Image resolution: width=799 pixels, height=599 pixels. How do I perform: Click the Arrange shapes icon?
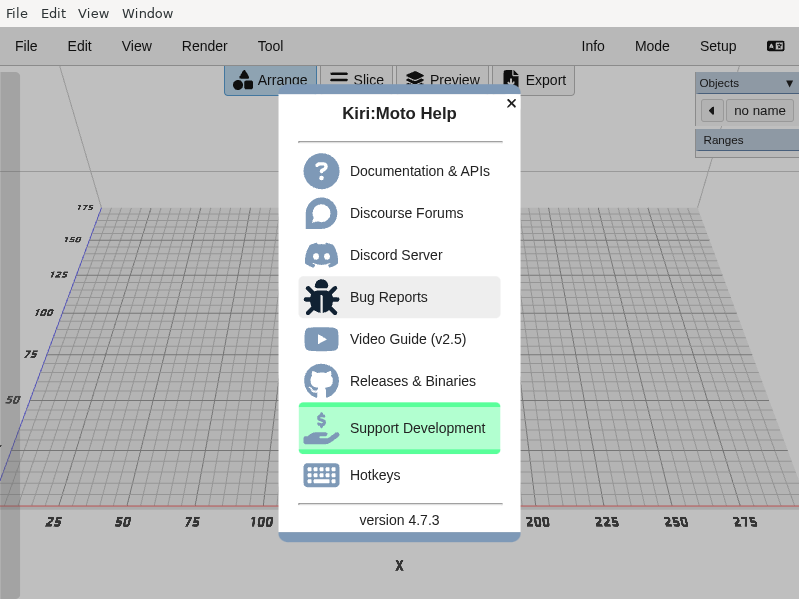coord(243,80)
